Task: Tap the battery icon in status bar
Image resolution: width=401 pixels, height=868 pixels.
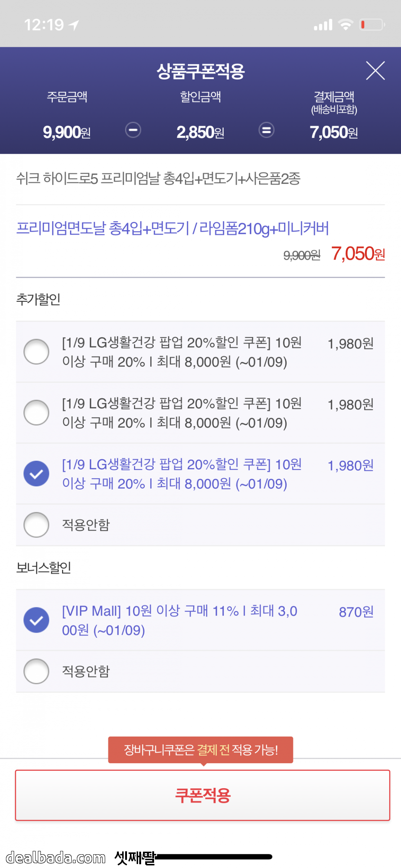Action: point(372,25)
